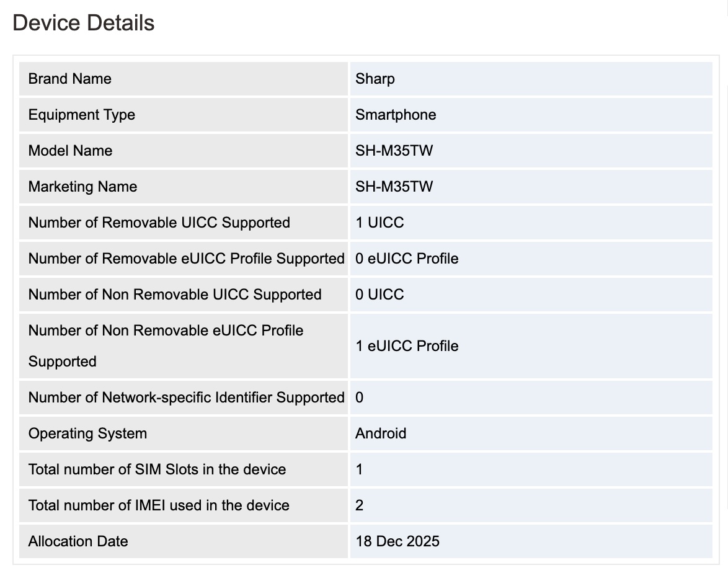Click Total number of SIM Slots label
728x573 pixels.
(158, 469)
